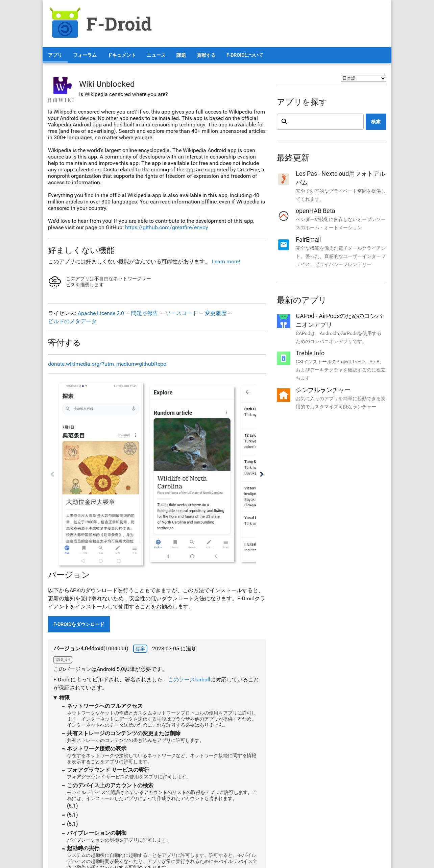Click the Wiki Unblocked heading
Image resolution: width=434 pixels, height=868 pixels.
pyautogui.click(x=107, y=84)
